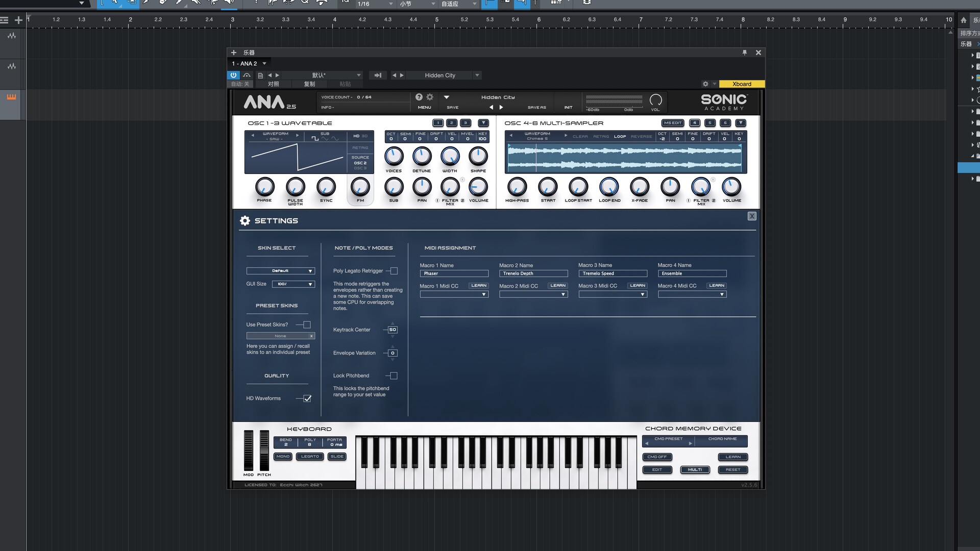Click the MOD wheel slider
The image size is (980, 551).
(x=249, y=450)
